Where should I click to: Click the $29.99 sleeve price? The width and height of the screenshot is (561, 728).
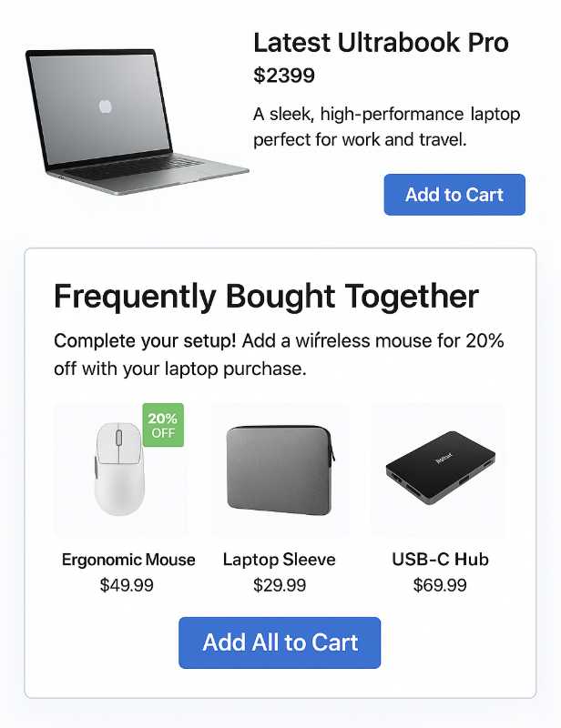coord(279,585)
